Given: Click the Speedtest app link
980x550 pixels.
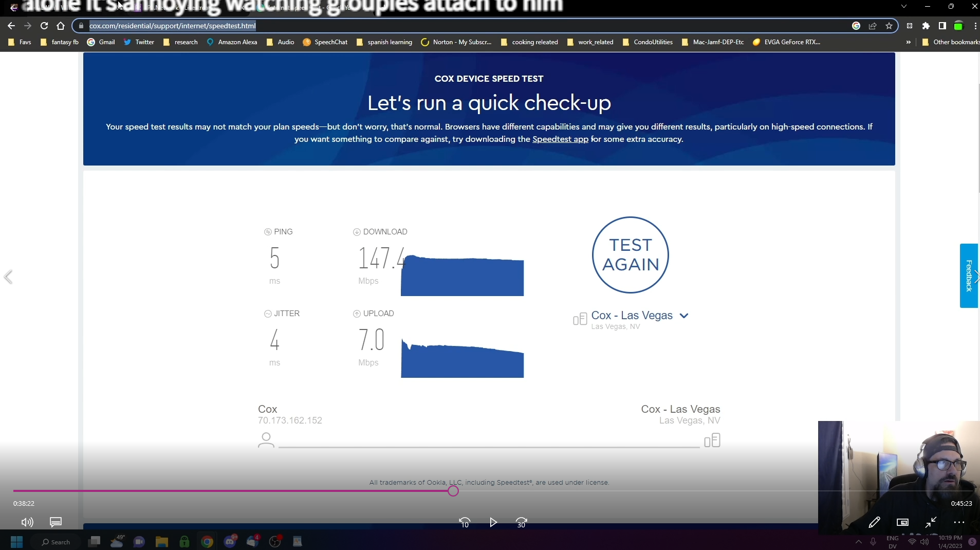Looking at the screenshot, I should (x=560, y=139).
